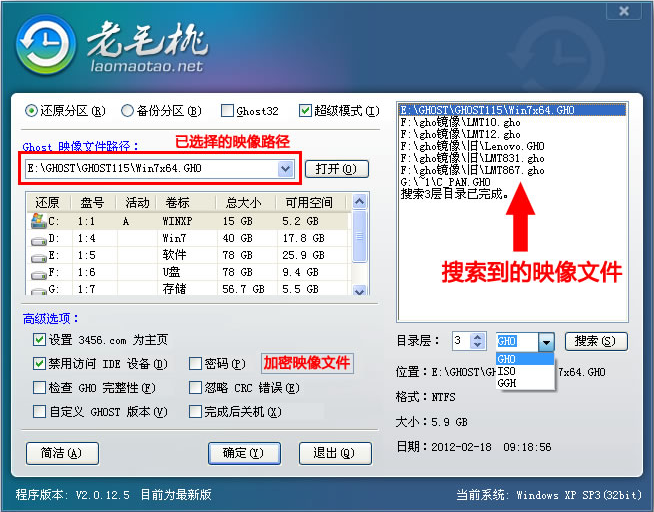
Task: Click the 可用空间 column header
Action: tap(311, 203)
